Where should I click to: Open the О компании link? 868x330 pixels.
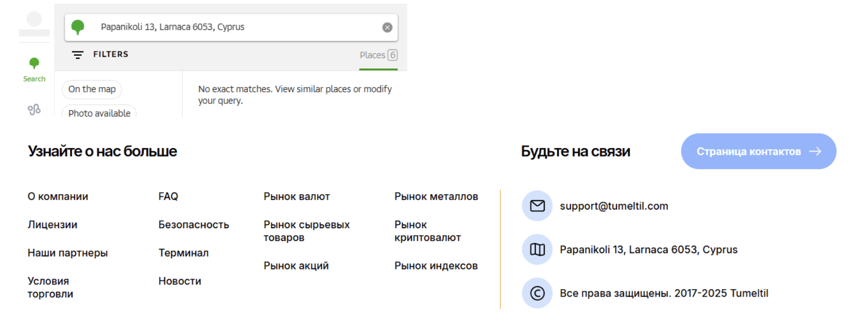(x=58, y=196)
